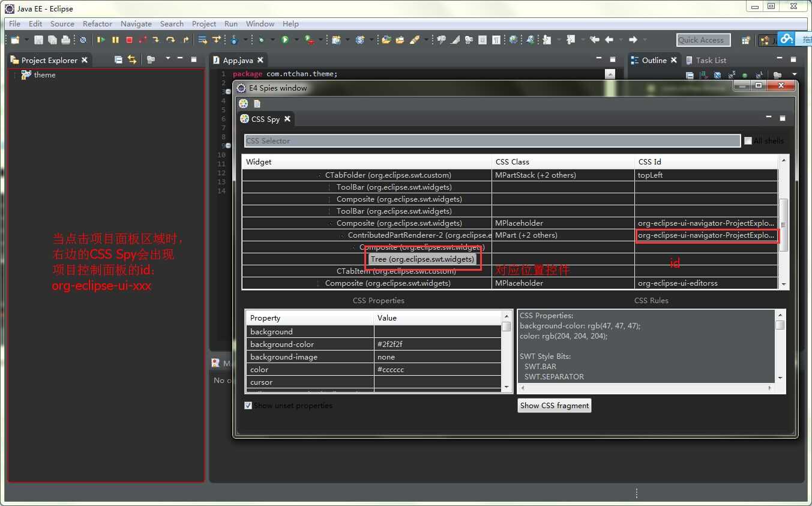The height and width of the screenshot is (506, 812).
Task: Click the org-eclipse-ui-editorss id cell
Action: click(x=706, y=283)
